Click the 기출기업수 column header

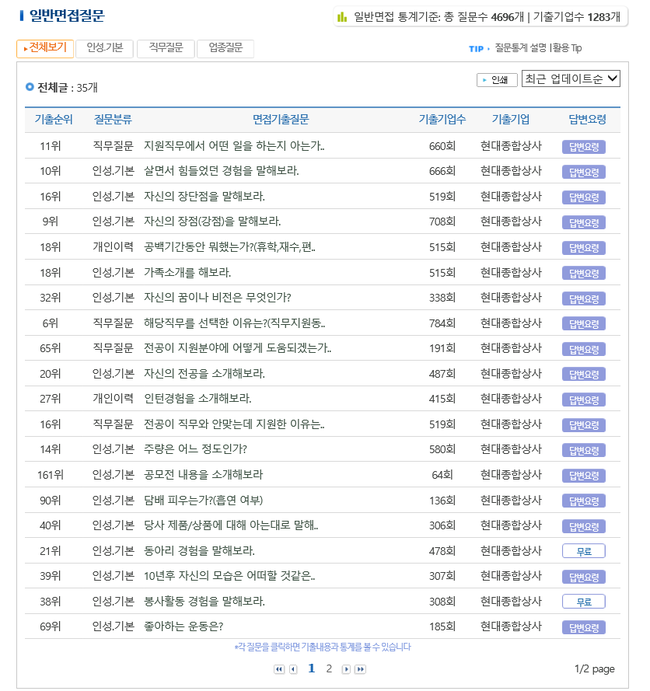[442, 119]
